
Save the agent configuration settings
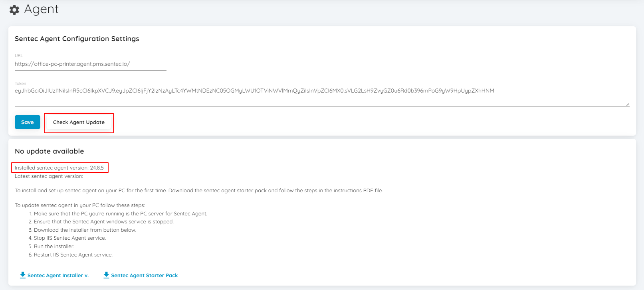pos(28,122)
